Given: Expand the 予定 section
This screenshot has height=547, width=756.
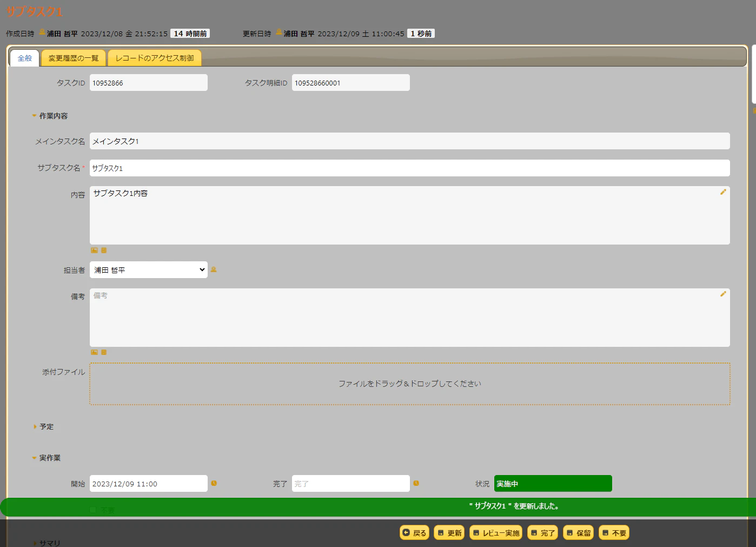Looking at the screenshot, I should coord(43,427).
